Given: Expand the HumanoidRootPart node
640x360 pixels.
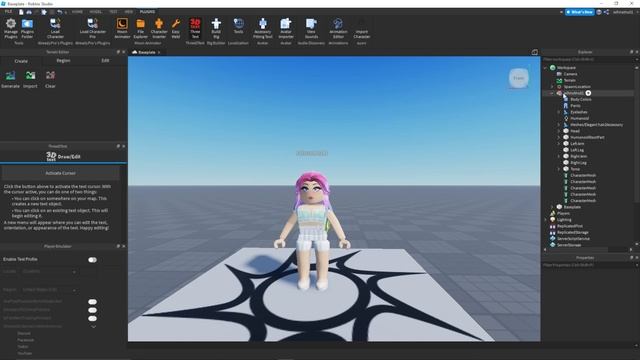Looking at the screenshot, I should pos(559,138).
